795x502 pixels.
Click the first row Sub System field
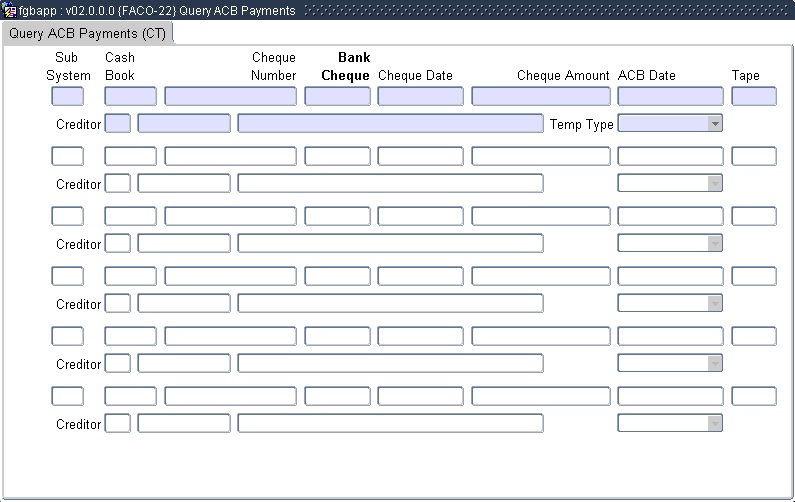coord(67,97)
